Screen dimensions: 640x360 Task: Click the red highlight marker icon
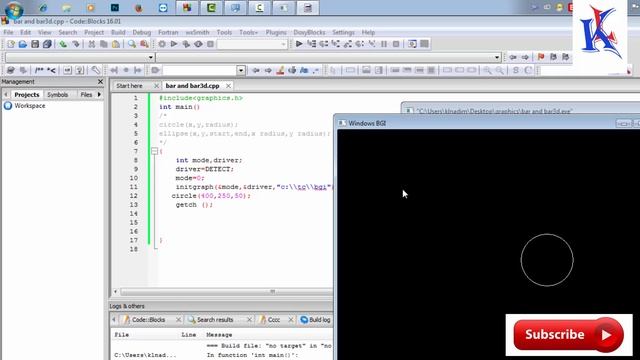(280, 70)
